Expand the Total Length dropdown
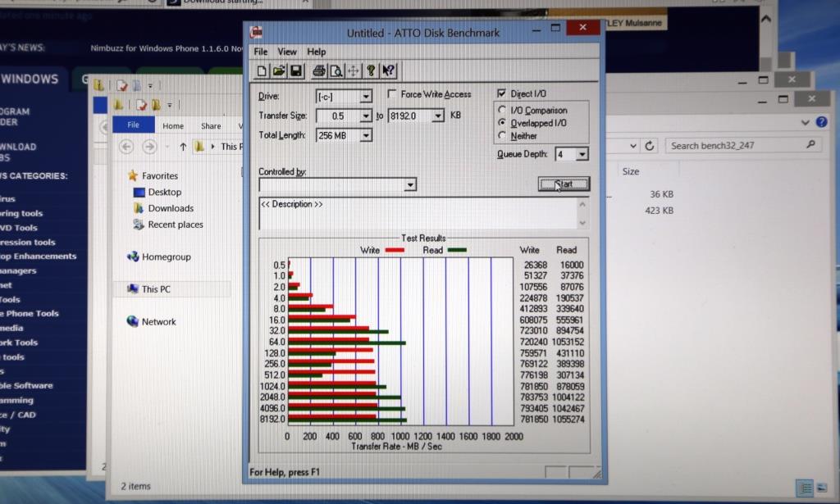The image size is (840, 504). (x=366, y=135)
